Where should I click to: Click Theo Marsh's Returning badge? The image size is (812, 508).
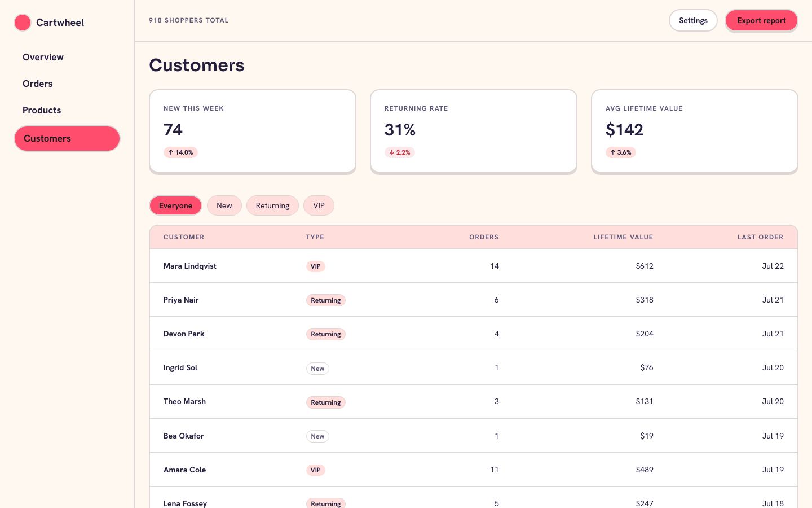(325, 402)
